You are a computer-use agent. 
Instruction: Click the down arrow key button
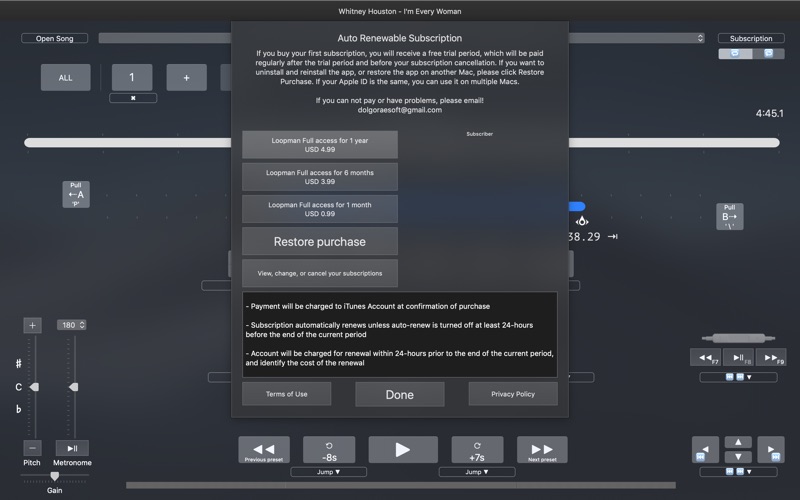(x=738, y=457)
